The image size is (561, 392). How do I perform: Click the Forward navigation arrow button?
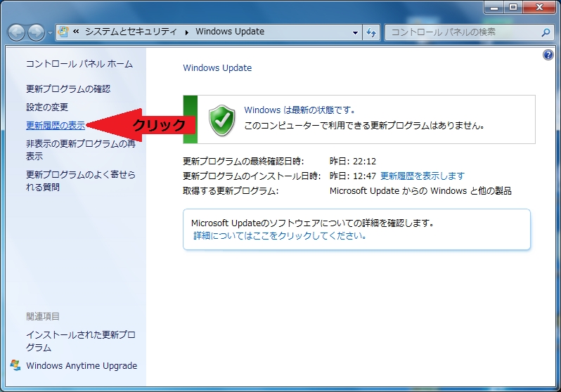[x=37, y=33]
